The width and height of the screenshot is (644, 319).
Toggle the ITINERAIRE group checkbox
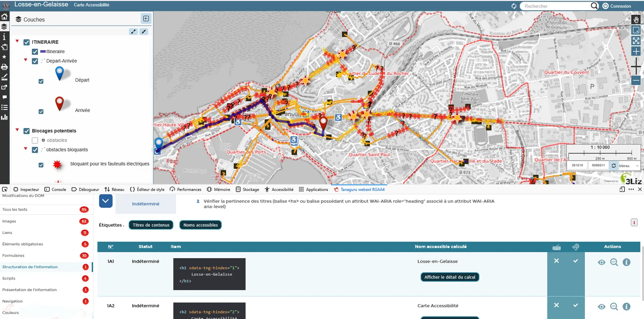(27, 42)
